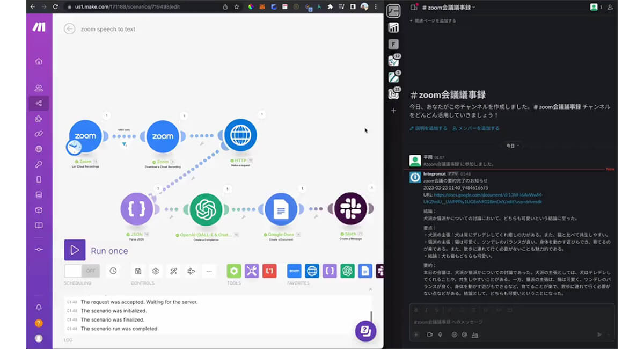Open the 今日 date dropdown in Slack
Screen dimensions: 644x349
pos(513,146)
